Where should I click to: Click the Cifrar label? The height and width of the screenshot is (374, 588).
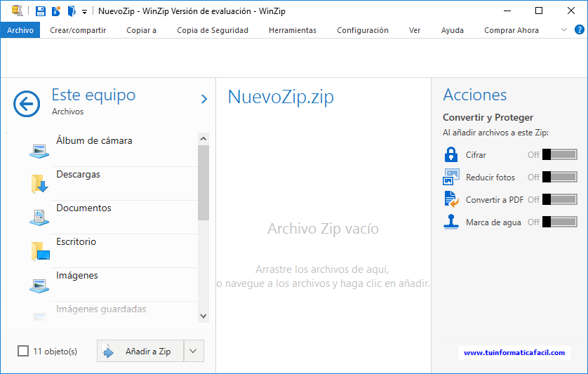[476, 155]
